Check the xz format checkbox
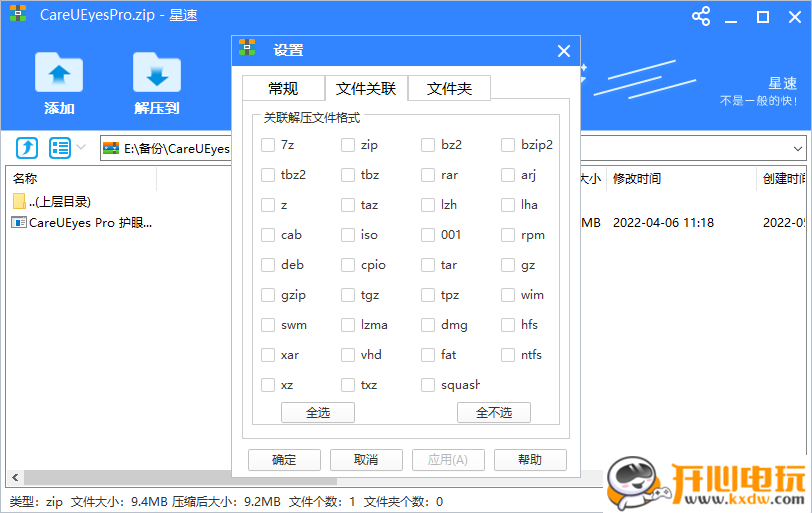 point(268,385)
